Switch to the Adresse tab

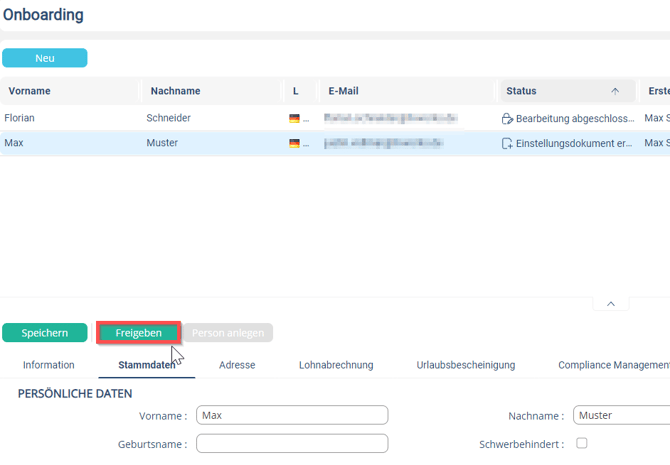237,365
